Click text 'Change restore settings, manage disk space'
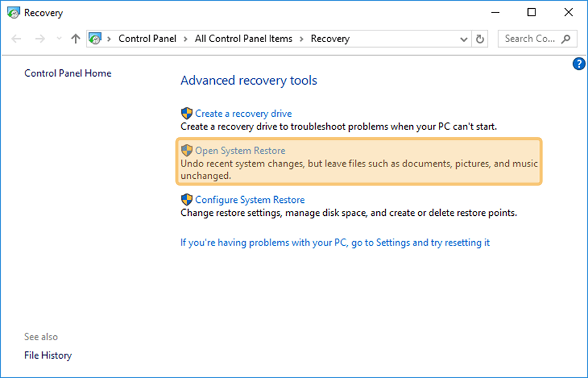The image size is (588, 378). point(274,213)
